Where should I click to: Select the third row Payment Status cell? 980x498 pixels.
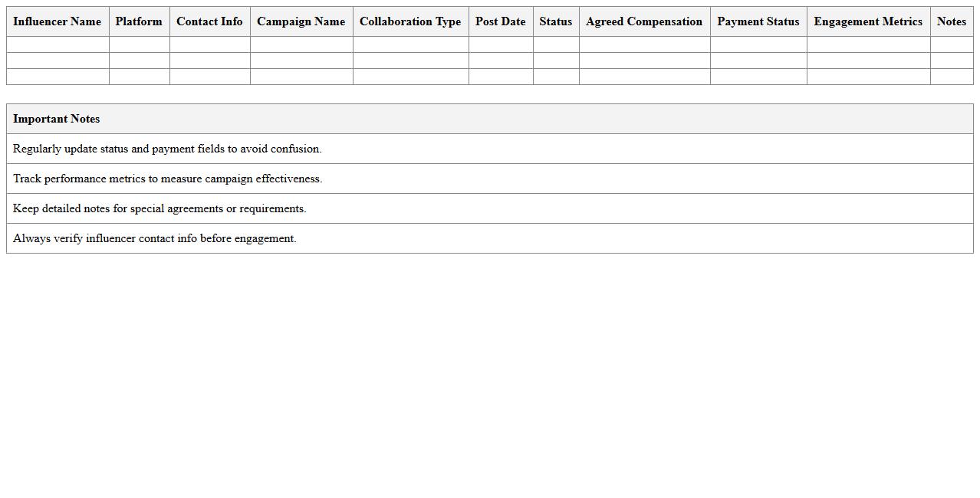(758, 77)
